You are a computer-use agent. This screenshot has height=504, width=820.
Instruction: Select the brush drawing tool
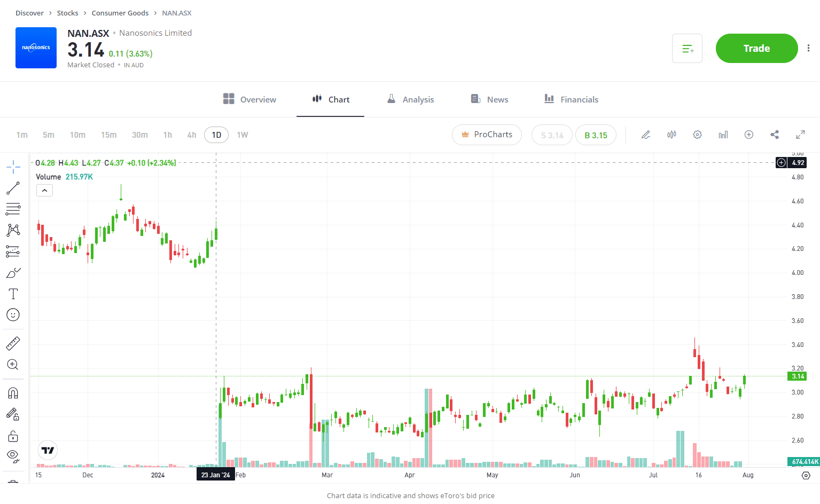click(13, 273)
